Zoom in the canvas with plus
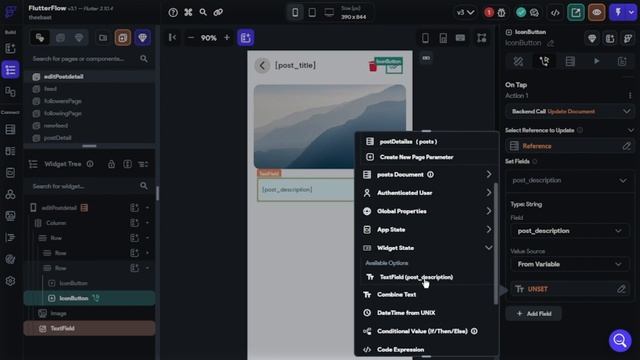This screenshot has width=640, height=360. [x=227, y=38]
